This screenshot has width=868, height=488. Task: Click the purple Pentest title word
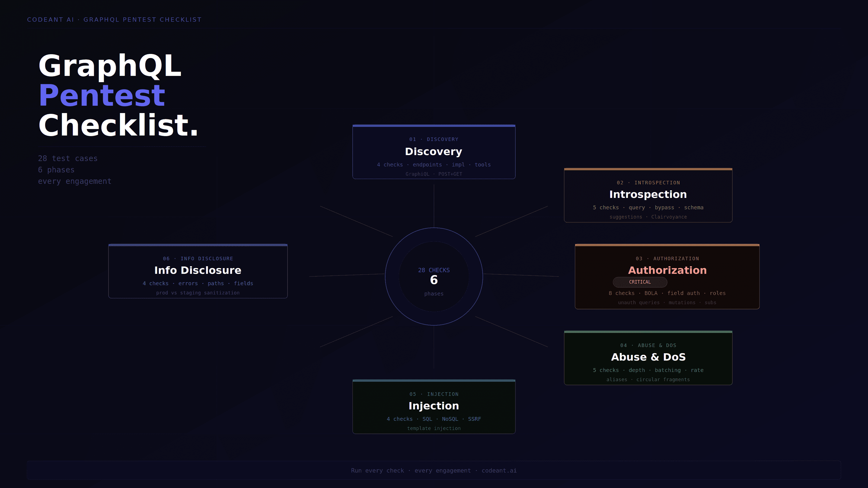tap(102, 95)
